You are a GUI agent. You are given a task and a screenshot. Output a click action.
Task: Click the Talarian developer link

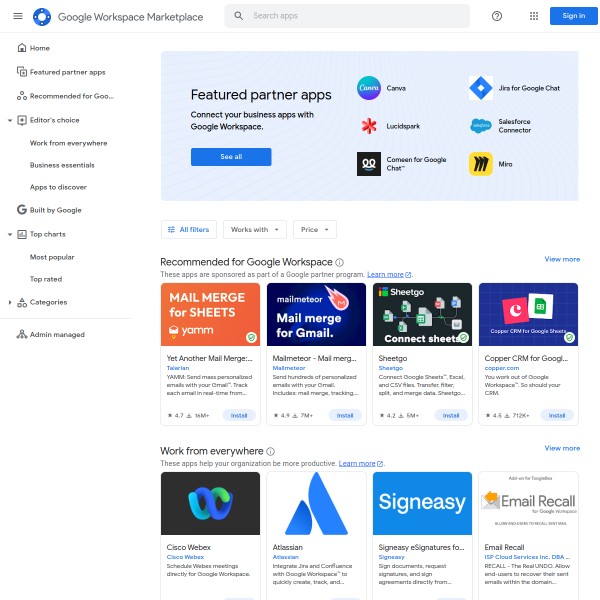point(178,368)
